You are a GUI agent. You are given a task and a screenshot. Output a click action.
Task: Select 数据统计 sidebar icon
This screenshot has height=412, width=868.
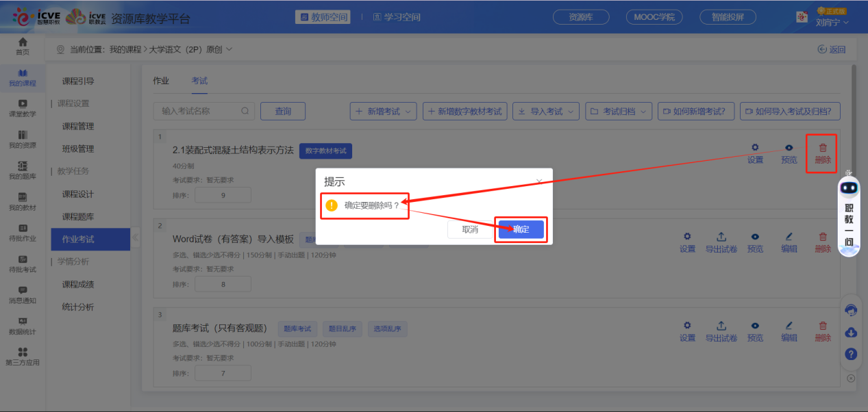23,324
